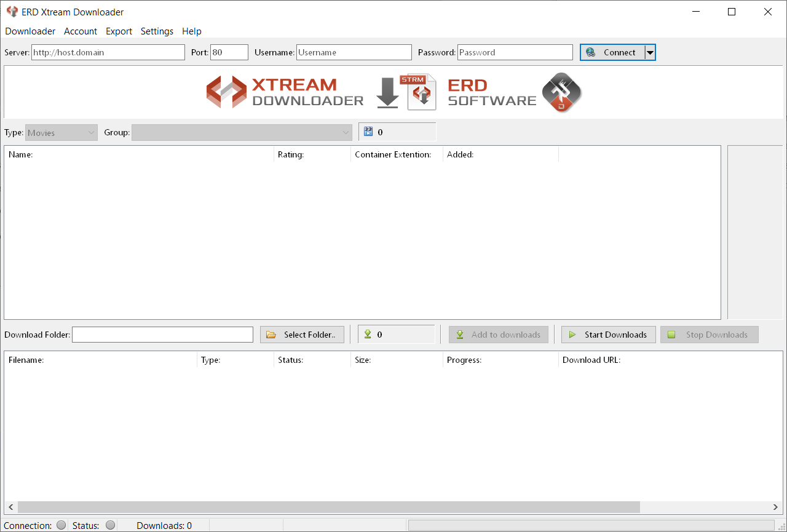Click the Password input field
The image size is (787, 532).
(515, 52)
